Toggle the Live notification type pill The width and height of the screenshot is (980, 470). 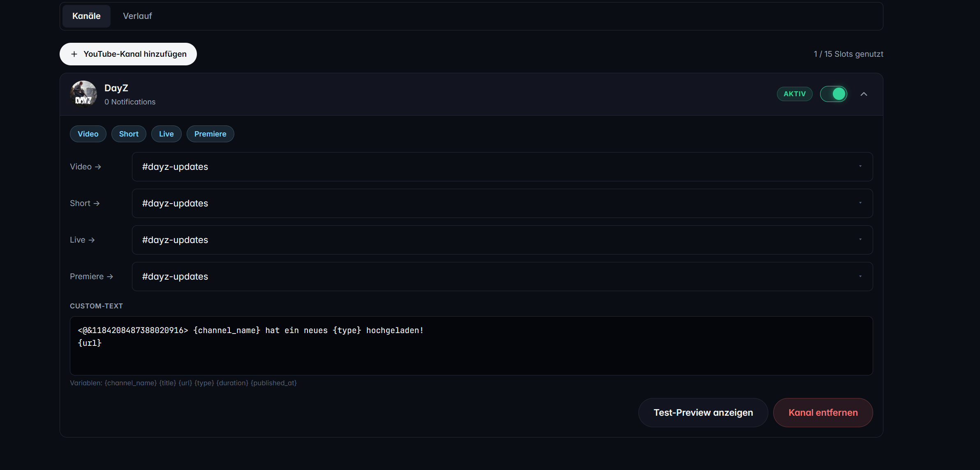pos(166,134)
